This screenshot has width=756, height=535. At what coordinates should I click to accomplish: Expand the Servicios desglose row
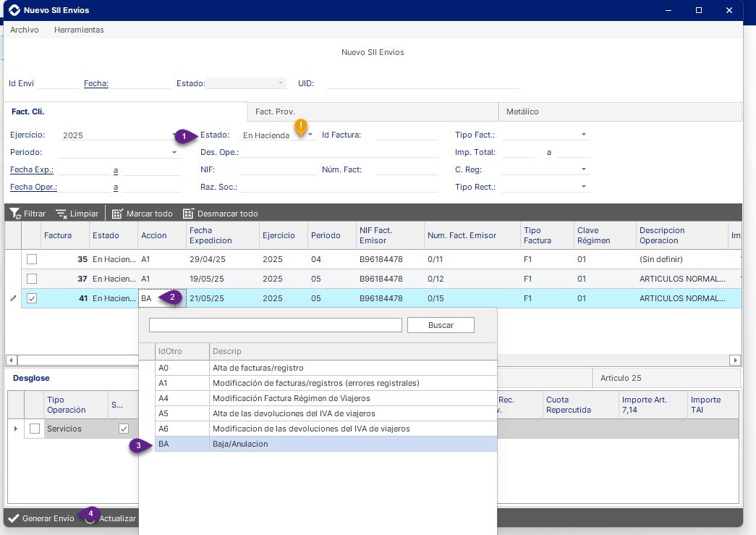(15, 429)
